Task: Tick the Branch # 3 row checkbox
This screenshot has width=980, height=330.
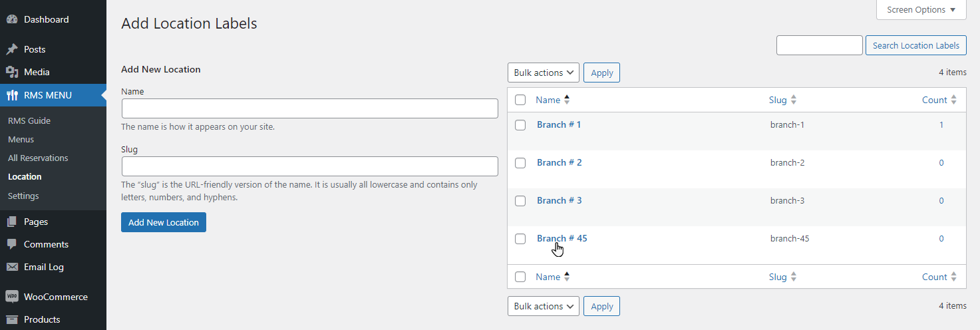Action: coord(520,201)
